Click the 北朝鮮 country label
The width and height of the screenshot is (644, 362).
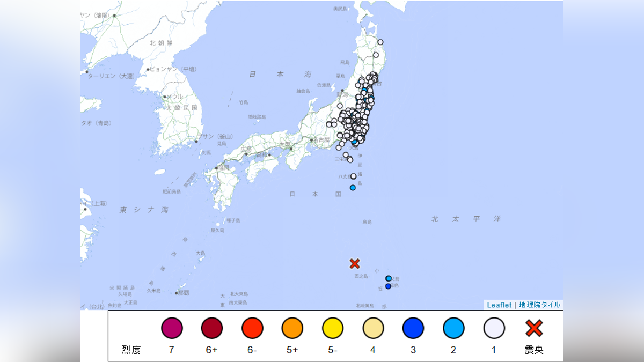click(160, 42)
